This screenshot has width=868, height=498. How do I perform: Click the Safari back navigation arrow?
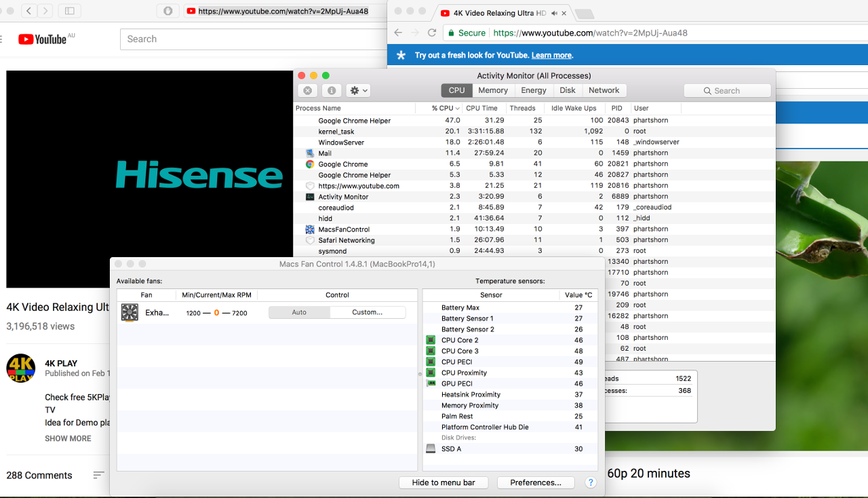[29, 11]
